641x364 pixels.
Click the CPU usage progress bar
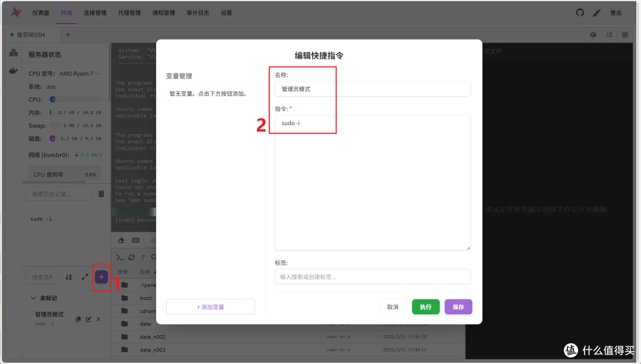click(x=75, y=99)
